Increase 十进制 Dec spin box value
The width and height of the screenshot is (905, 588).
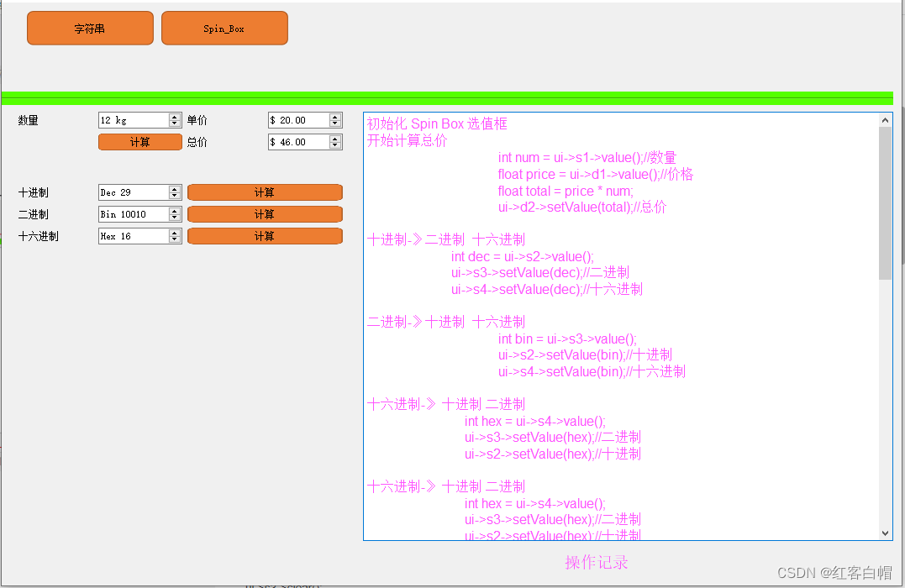(175, 189)
